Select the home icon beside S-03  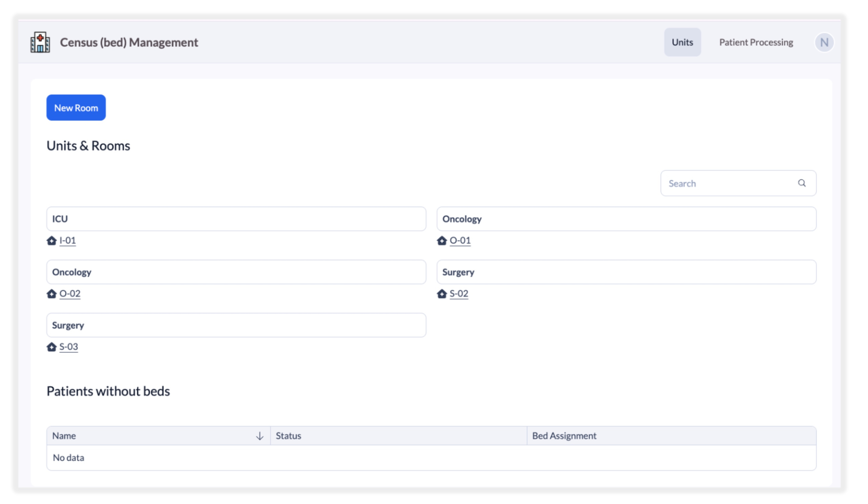coord(52,347)
